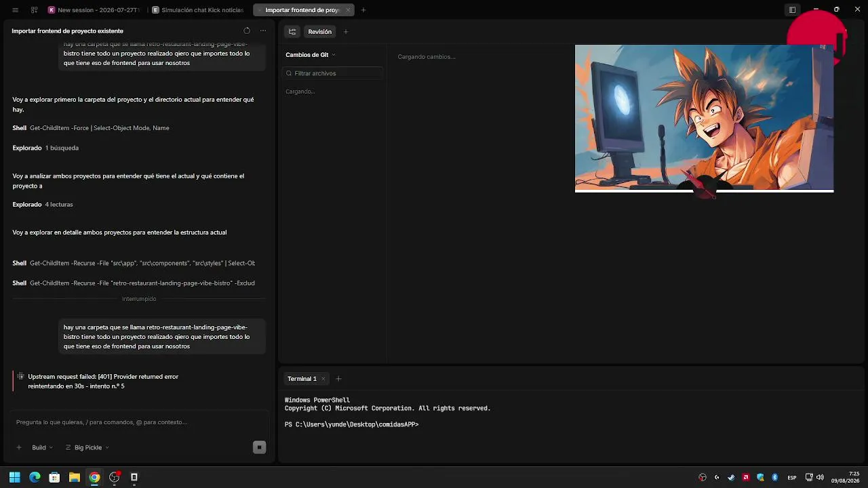Select the earlier retro-restaurant user message at top
868x488 pixels.
[162, 54]
